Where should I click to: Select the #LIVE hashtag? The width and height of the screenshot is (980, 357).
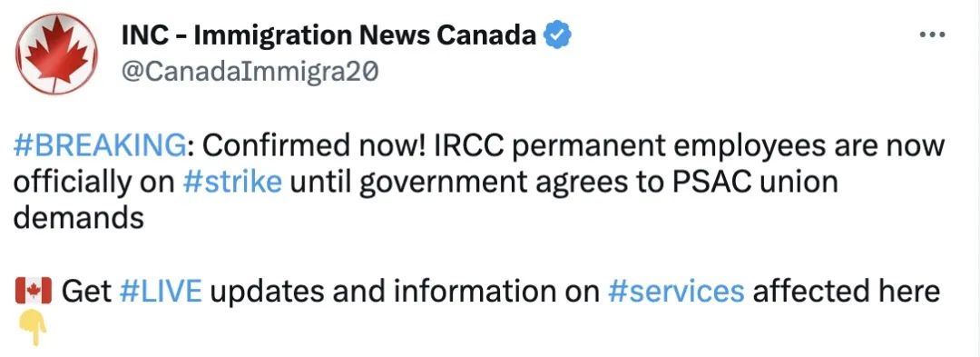tap(160, 292)
